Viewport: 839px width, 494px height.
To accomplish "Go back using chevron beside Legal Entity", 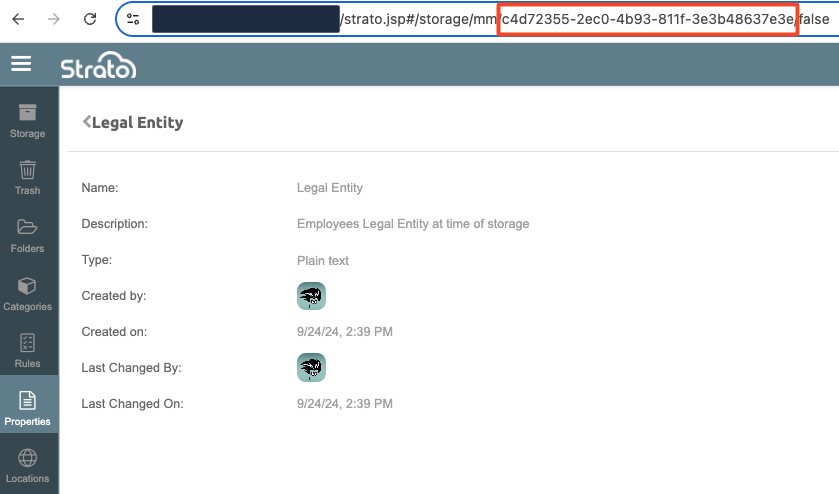I will 86,122.
